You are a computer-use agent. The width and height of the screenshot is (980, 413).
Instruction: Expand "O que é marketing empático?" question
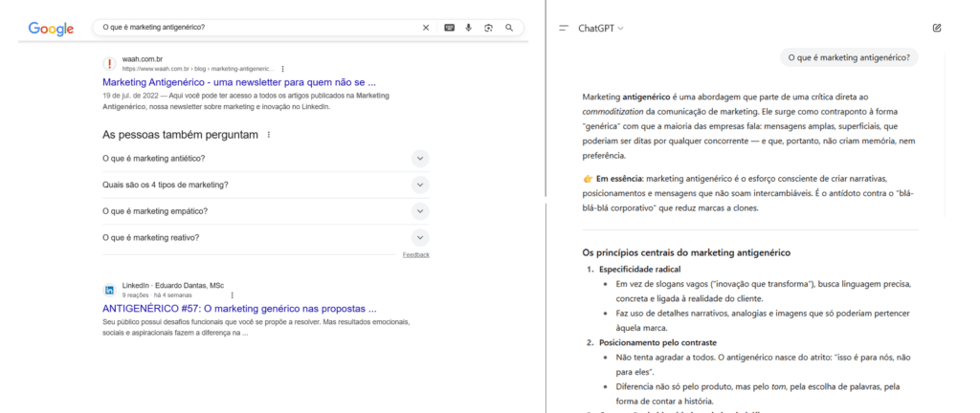420,211
